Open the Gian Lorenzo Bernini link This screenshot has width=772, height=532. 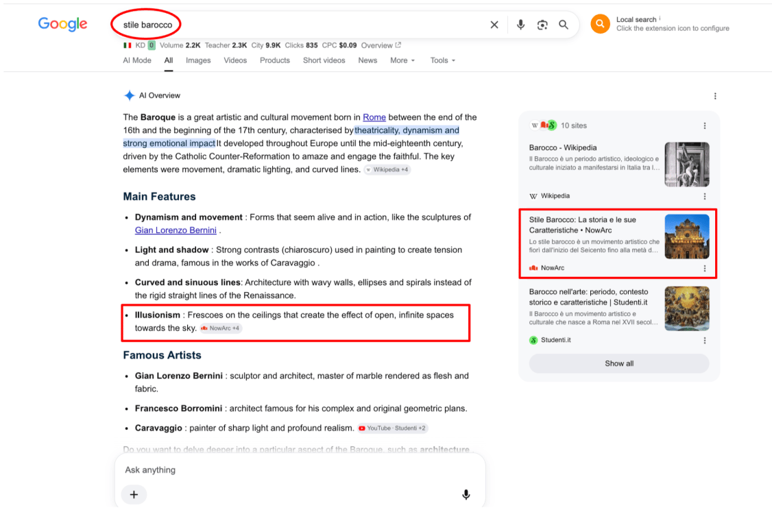coord(176,230)
